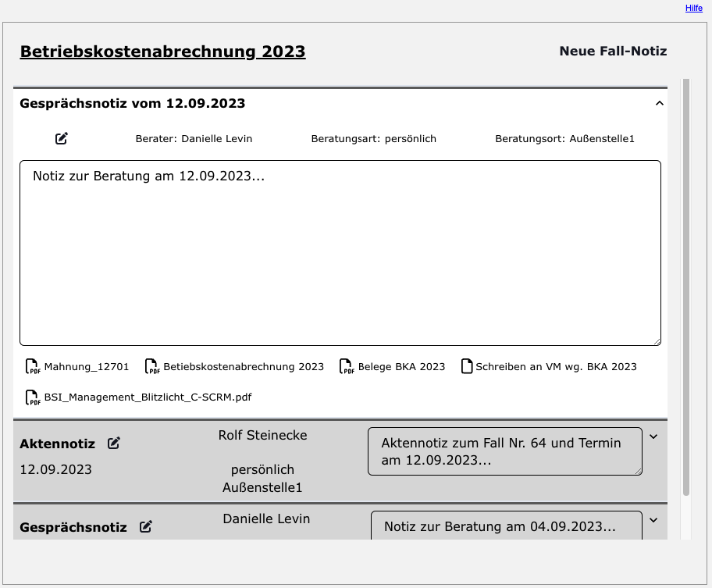Click the lower Gesprächsnotiz heading

pos(73,527)
